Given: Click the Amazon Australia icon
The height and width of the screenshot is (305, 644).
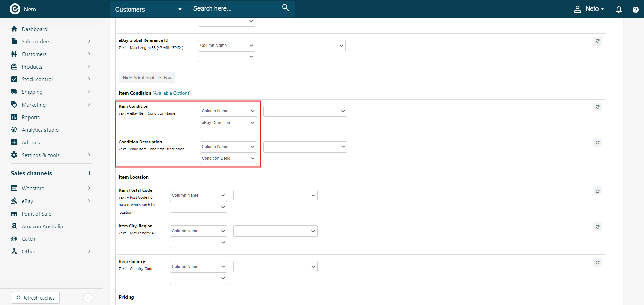Looking at the screenshot, I should [x=14, y=226].
